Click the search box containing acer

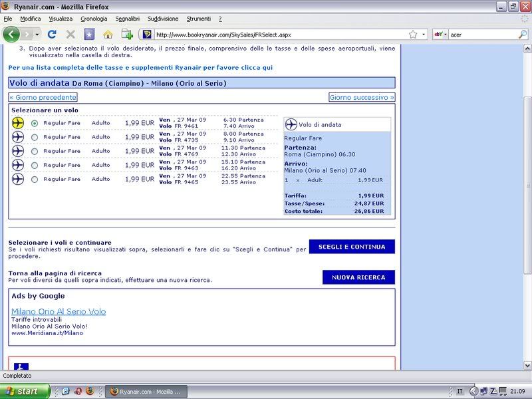pyautogui.click(x=483, y=35)
